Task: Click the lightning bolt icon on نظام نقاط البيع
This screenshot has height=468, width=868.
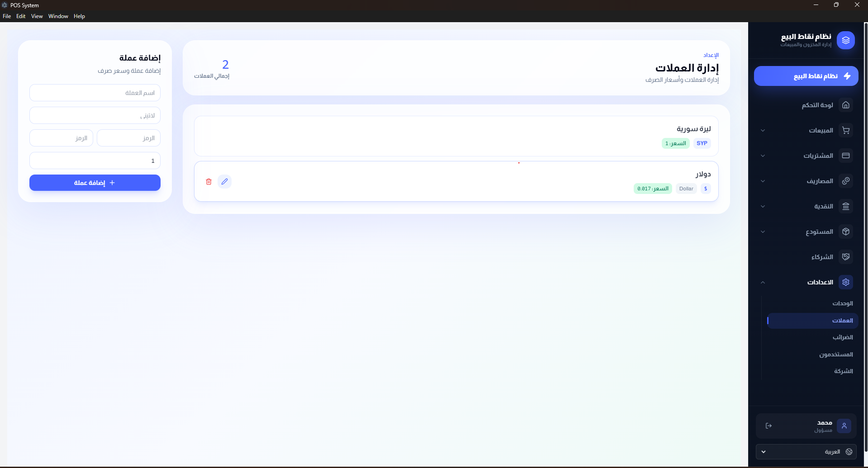Action: click(x=847, y=76)
